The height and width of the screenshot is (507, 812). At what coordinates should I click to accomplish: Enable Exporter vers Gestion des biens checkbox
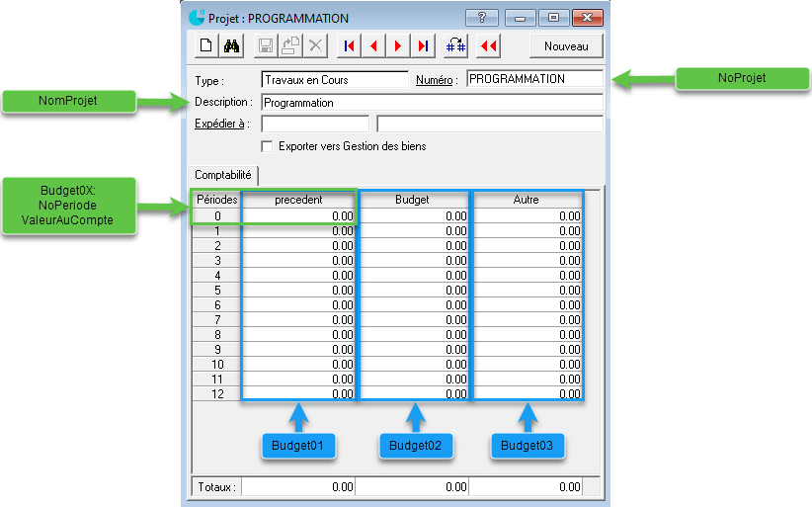tap(267, 146)
